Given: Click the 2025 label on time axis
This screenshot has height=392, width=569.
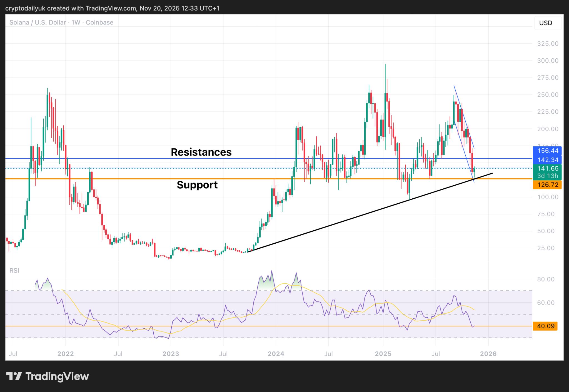Looking at the screenshot, I should (x=383, y=354).
